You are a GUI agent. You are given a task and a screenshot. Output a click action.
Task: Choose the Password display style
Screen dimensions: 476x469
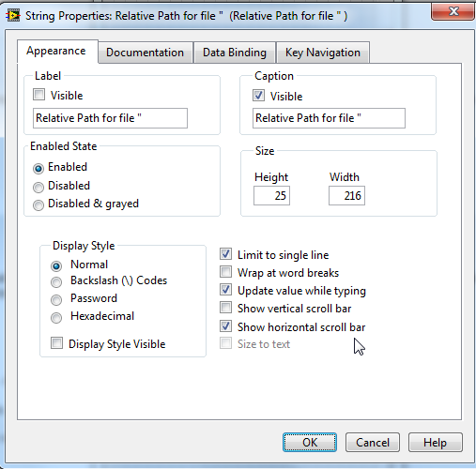(56, 299)
